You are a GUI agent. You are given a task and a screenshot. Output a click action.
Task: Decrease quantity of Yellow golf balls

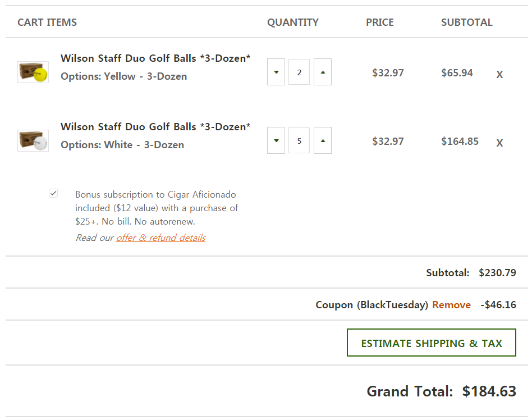[276, 72]
